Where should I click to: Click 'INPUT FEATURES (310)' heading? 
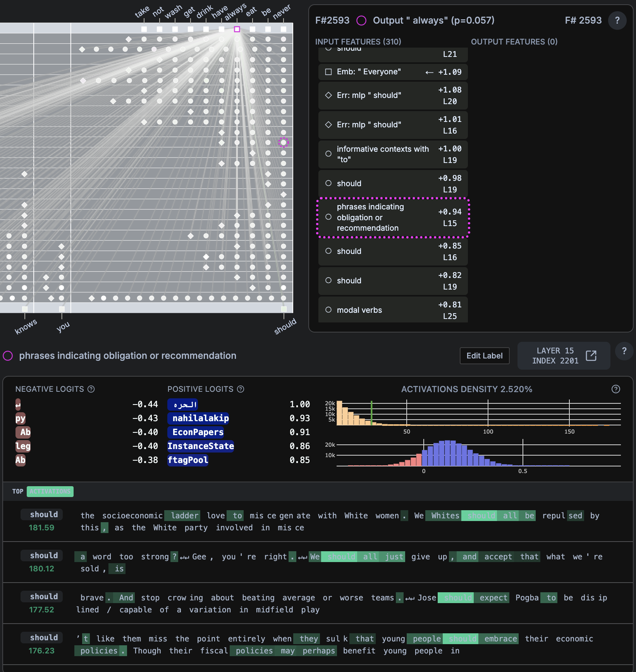click(x=358, y=41)
